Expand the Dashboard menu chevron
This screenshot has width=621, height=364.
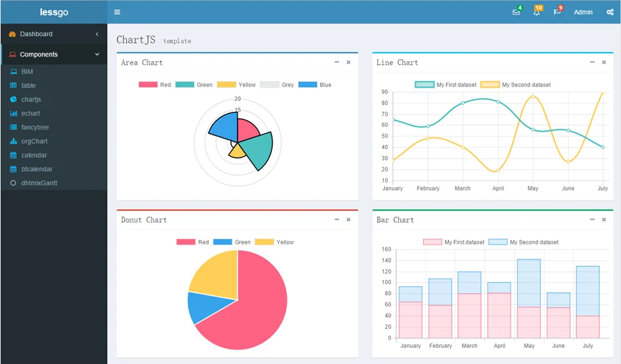click(97, 34)
